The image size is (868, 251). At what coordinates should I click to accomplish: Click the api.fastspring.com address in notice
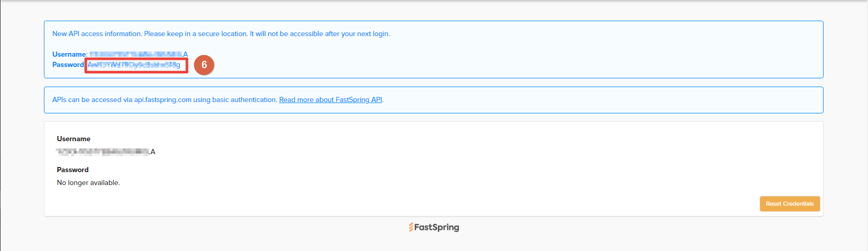(x=163, y=99)
